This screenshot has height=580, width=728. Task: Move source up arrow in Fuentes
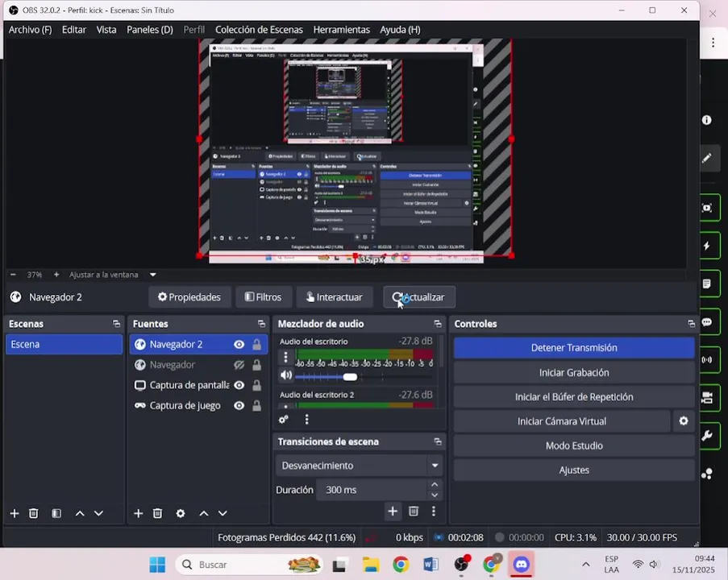tap(204, 513)
